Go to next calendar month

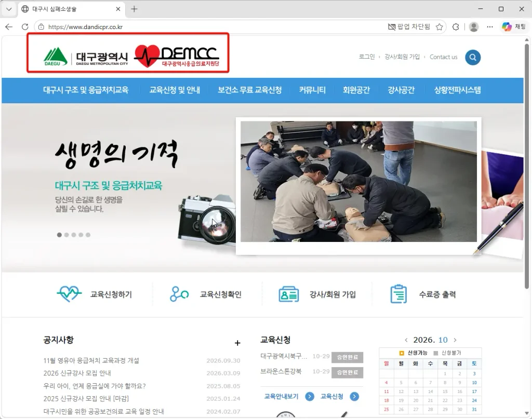point(455,340)
